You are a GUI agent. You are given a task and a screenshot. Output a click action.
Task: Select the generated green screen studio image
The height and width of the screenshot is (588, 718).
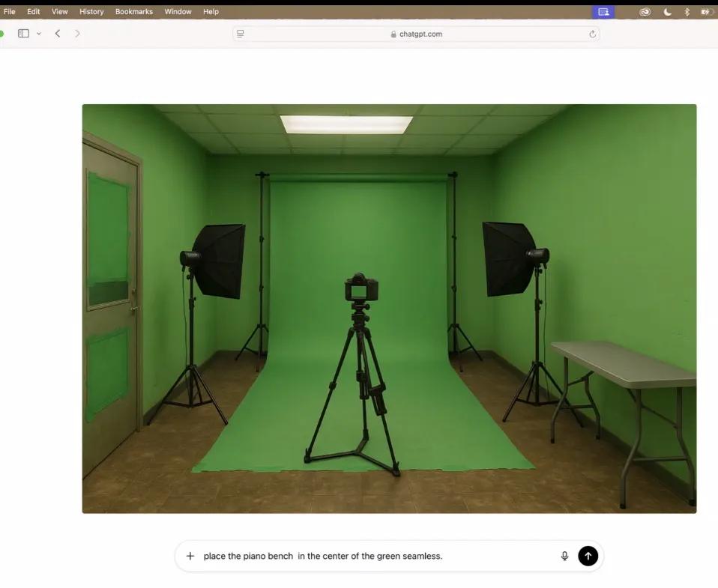pos(389,308)
